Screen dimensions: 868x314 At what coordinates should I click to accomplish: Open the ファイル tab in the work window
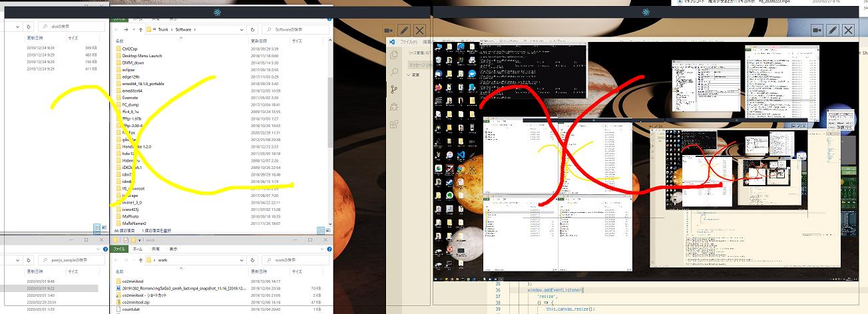click(x=119, y=249)
